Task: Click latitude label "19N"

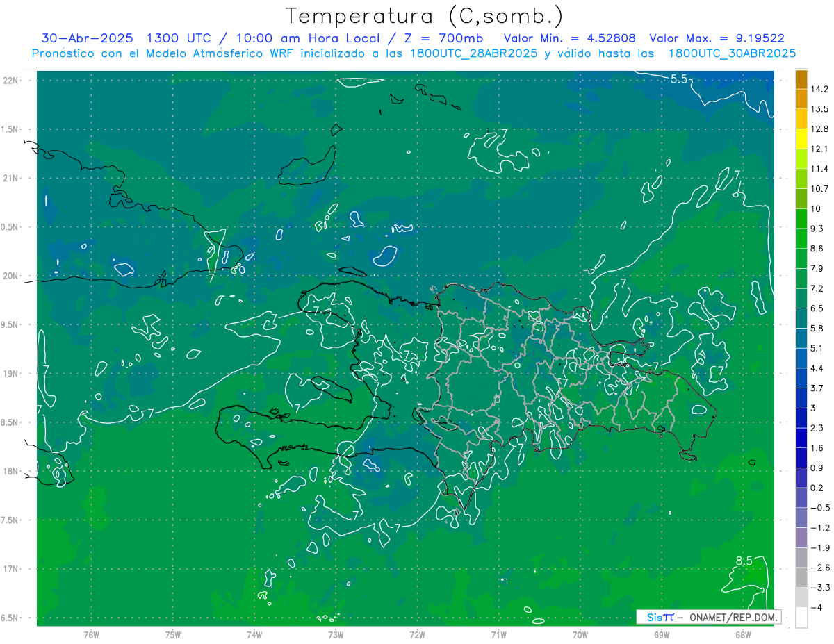Action: point(12,374)
